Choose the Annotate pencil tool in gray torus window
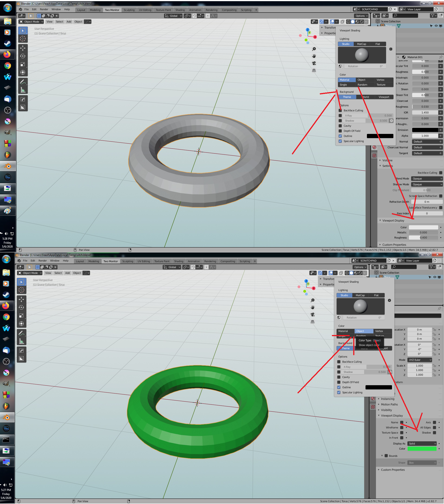 click(23, 82)
